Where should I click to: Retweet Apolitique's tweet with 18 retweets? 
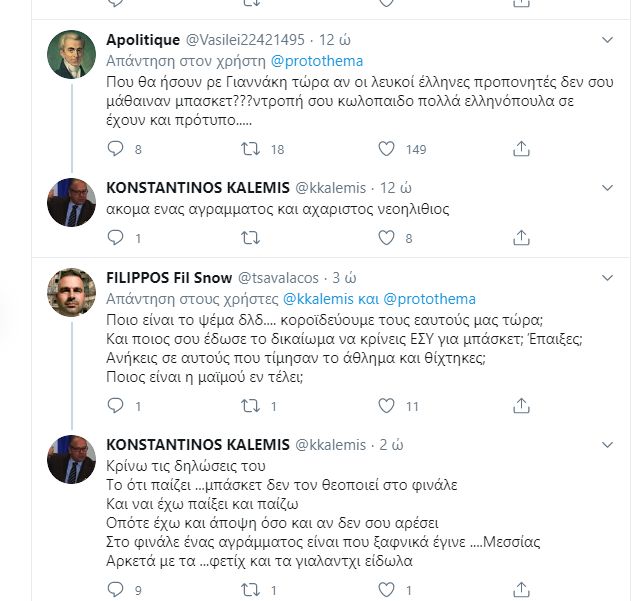coord(252,149)
